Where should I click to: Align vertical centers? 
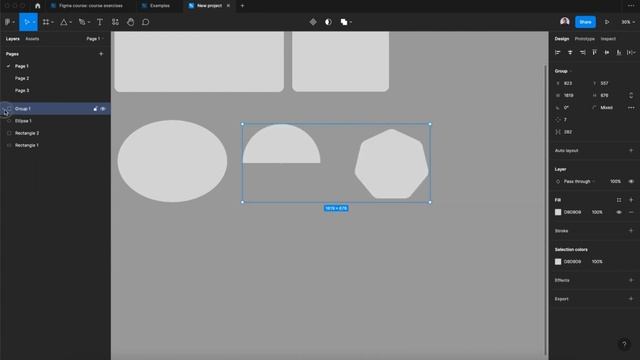coord(607,52)
